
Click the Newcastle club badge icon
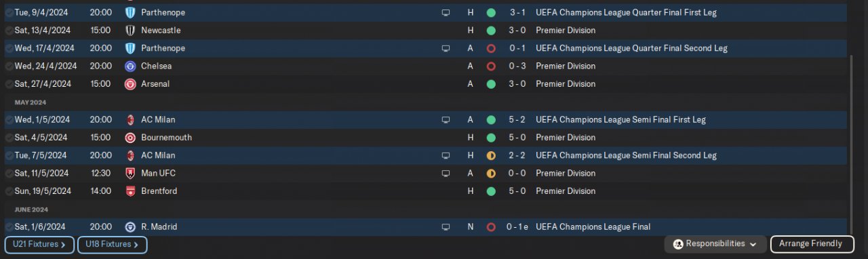click(x=130, y=31)
